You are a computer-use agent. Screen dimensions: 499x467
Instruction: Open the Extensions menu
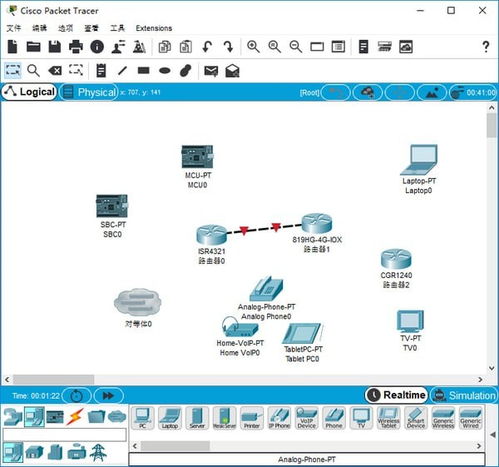click(154, 28)
